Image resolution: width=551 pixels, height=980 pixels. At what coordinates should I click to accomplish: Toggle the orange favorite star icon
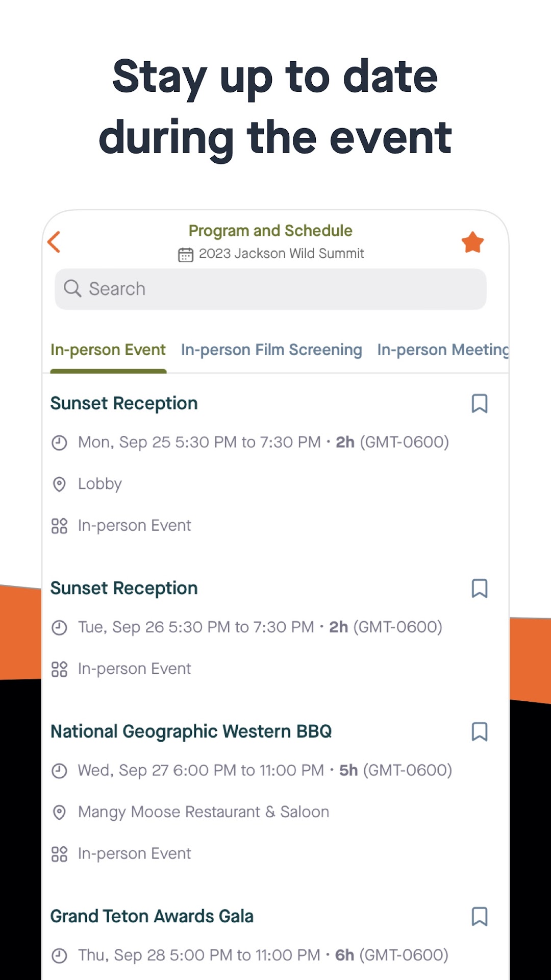tap(472, 242)
